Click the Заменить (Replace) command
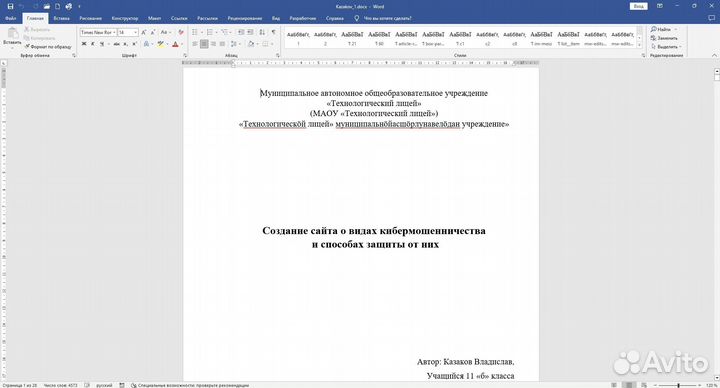The width and height of the screenshot is (720, 388). click(664, 38)
